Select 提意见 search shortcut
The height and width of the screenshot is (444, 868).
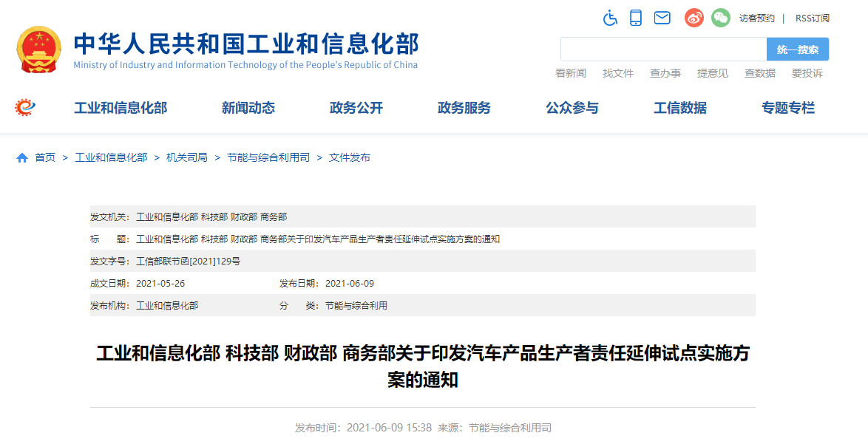713,73
